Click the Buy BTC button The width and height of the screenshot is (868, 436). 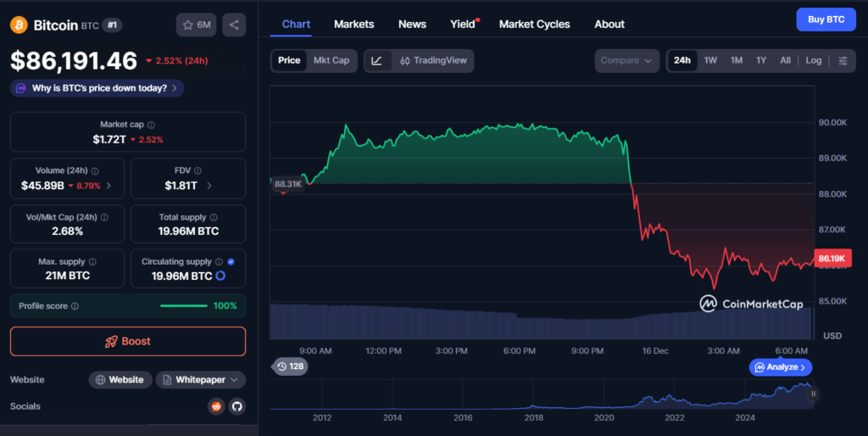(x=826, y=20)
